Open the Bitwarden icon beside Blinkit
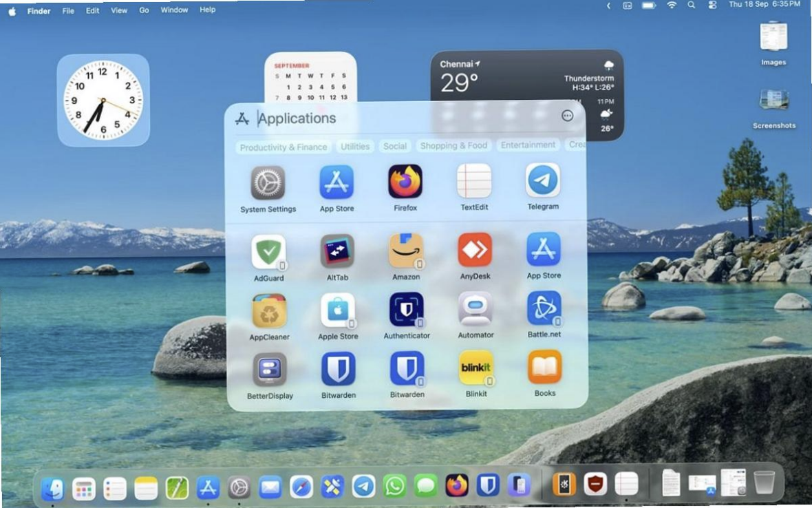The image size is (812, 508). [407, 369]
